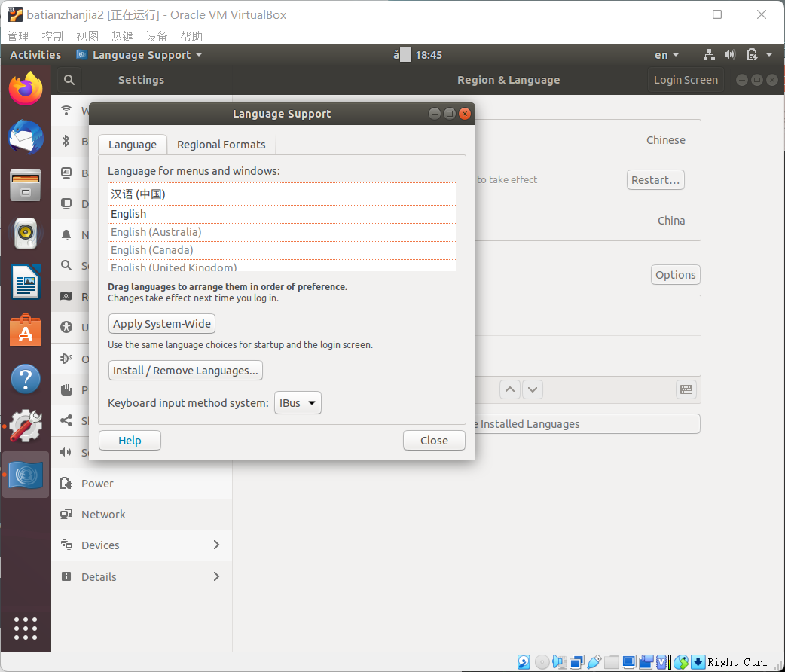Open the Language Support app menu

(x=139, y=54)
